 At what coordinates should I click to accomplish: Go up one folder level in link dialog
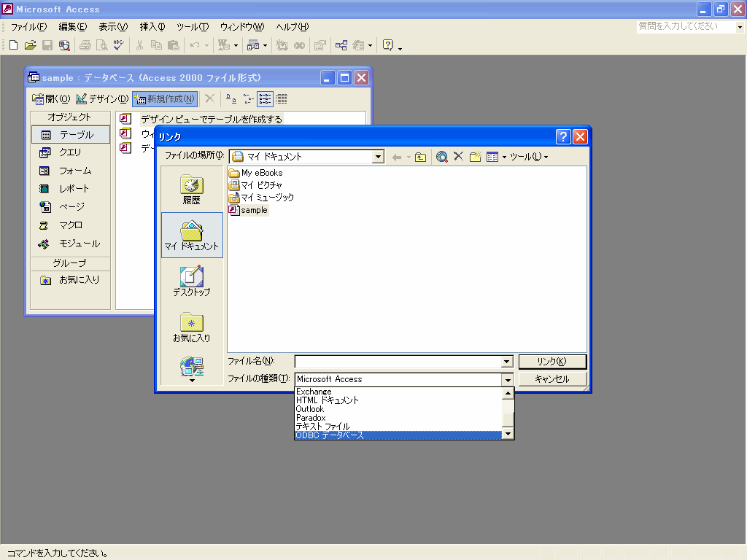pyautogui.click(x=420, y=157)
